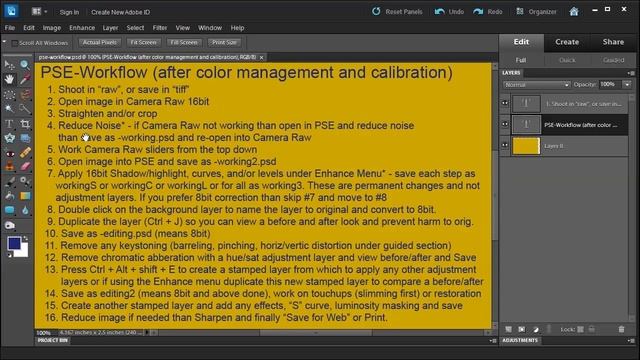Open the File menu

[x=10, y=28]
